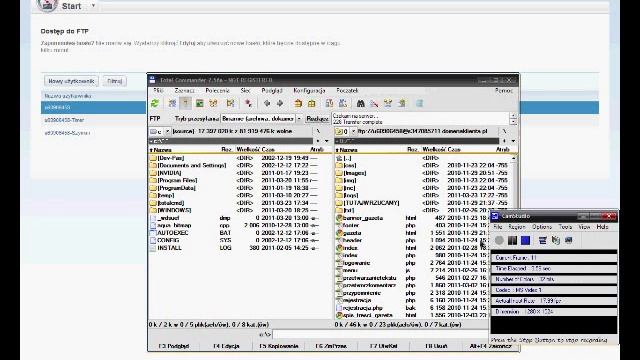Click the F5 Kopiowanie button
Screen dimensions: 640x360
click(279, 346)
